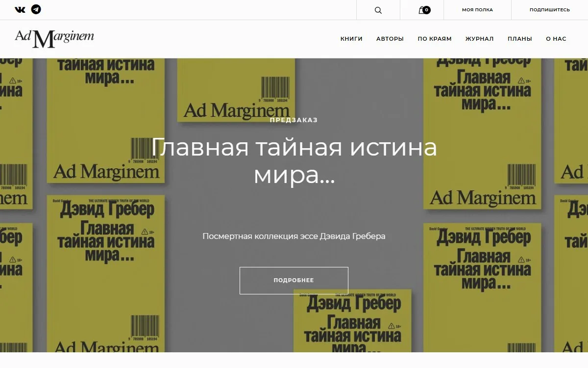The height and width of the screenshot is (368, 588).
Task: Open the shopping cart icon
Action: (x=424, y=10)
